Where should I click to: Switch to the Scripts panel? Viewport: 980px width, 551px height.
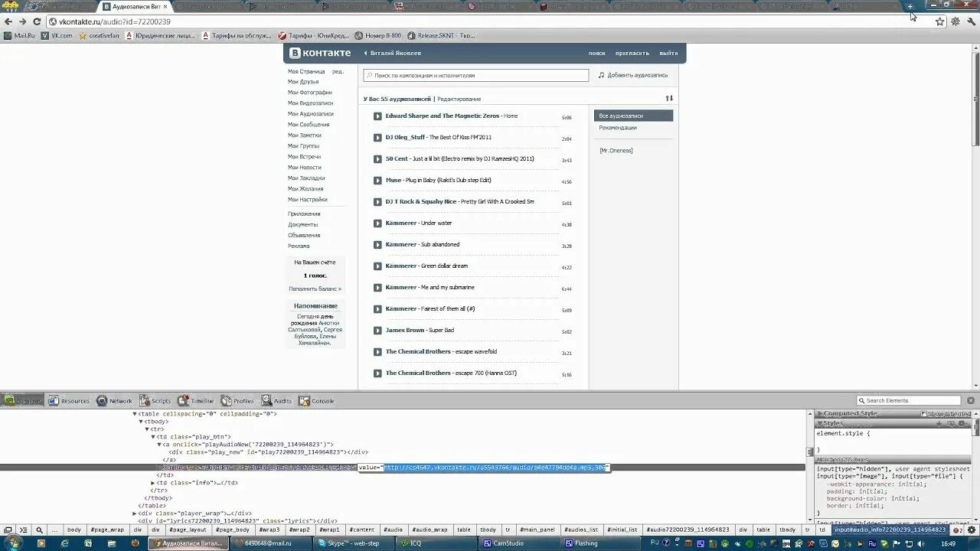coord(155,400)
